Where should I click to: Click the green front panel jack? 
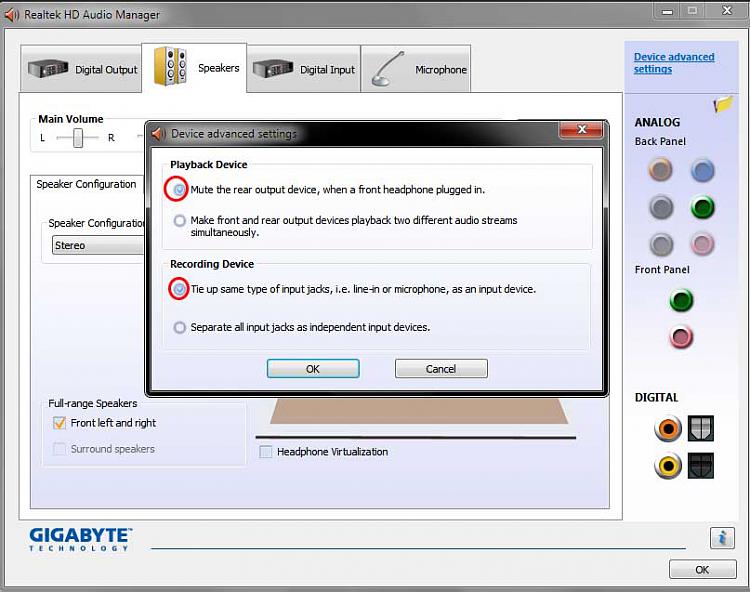click(681, 300)
